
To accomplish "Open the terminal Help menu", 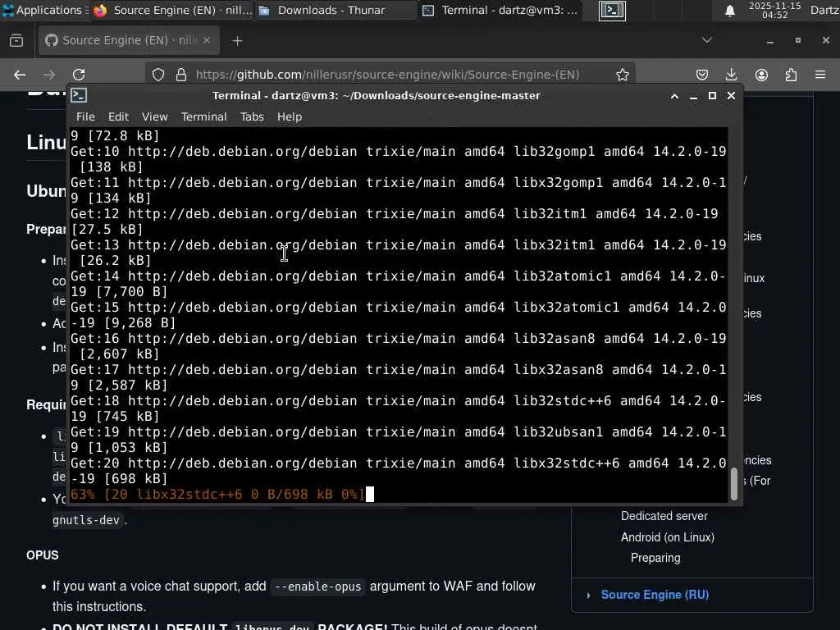I will tap(290, 116).
